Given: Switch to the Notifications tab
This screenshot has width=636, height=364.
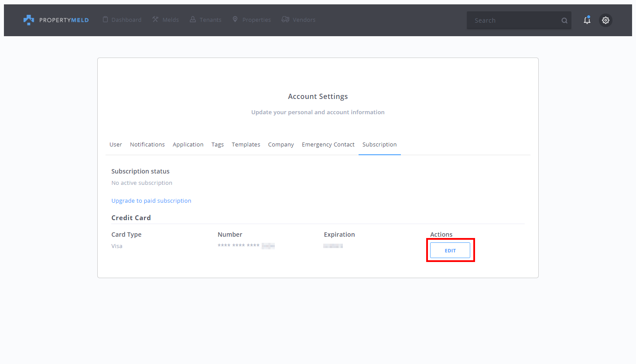Looking at the screenshot, I should click(147, 145).
